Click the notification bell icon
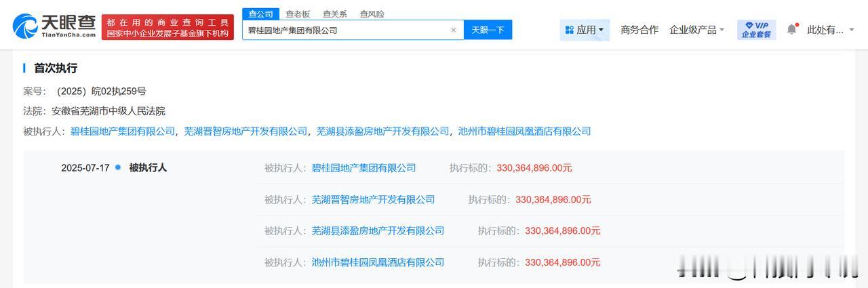This screenshot has width=868, height=288. point(791,29)
